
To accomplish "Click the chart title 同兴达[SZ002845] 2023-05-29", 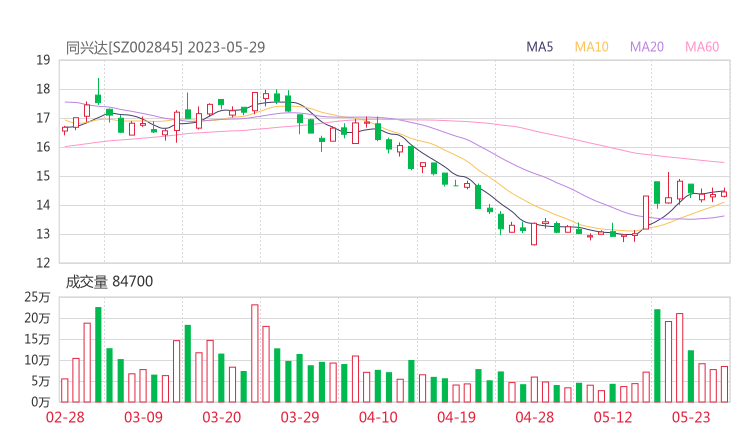I will point(165,47).
